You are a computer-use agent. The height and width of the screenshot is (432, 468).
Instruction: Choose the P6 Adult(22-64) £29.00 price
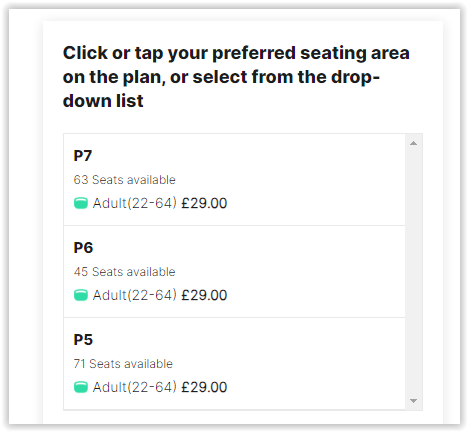click(150, 295)
